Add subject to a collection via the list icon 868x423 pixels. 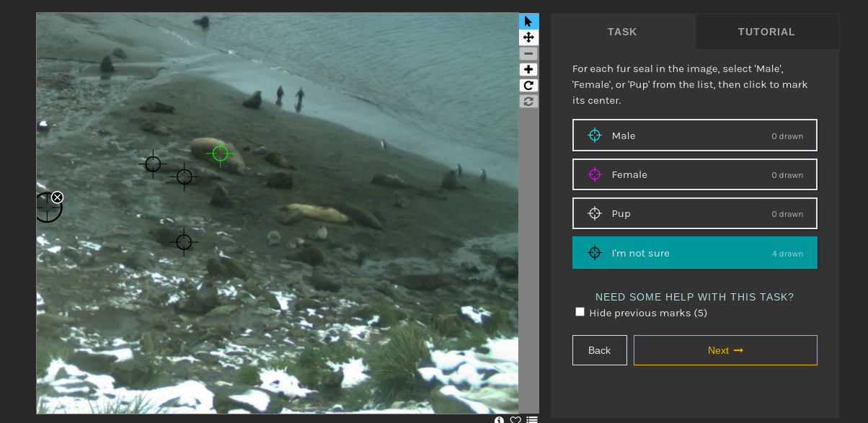(x=532, y=419)
